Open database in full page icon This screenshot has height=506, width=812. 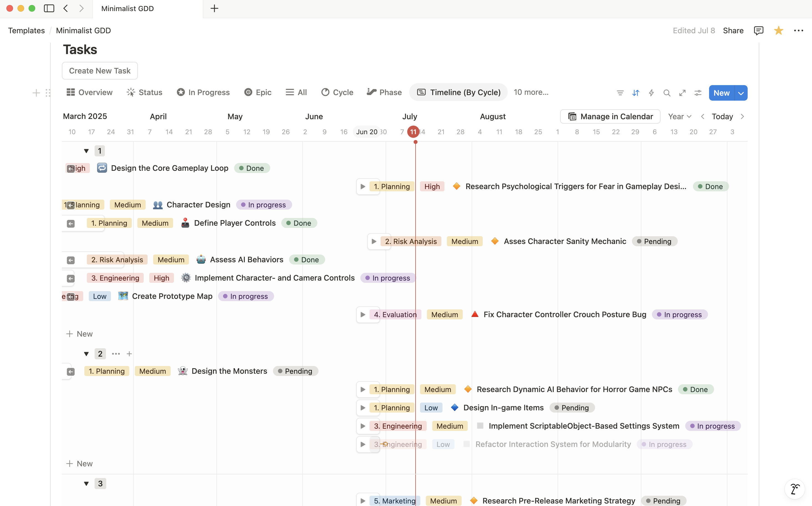pyautogui.click(x=682, y=93)
